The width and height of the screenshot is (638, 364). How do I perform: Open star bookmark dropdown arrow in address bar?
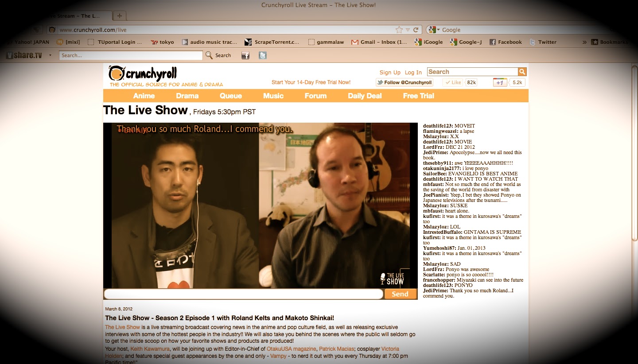click(x=408, y=30)
